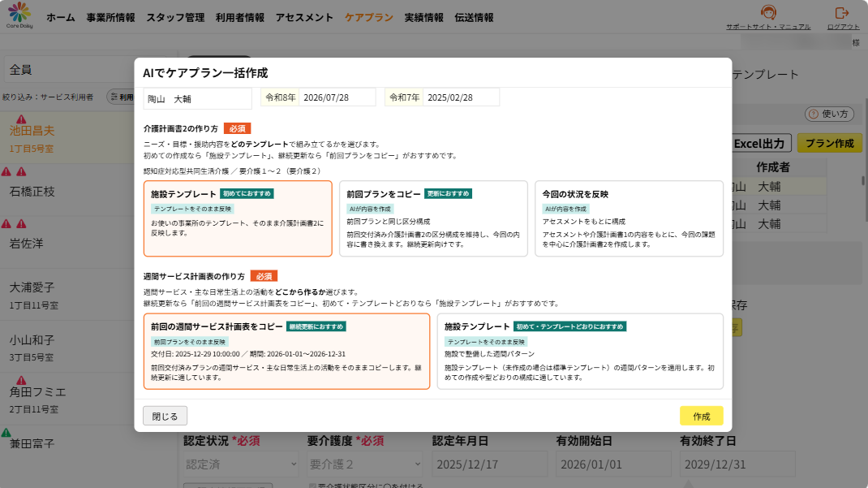868x488 pixels.
Task: Click the logout door icon
Action: (842, 13)
